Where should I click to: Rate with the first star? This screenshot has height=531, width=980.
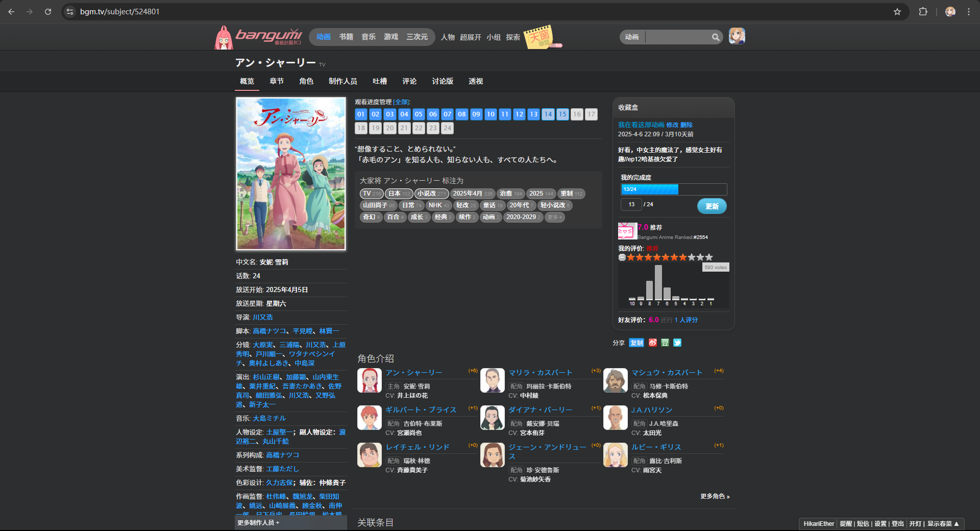tap(631, 257)
